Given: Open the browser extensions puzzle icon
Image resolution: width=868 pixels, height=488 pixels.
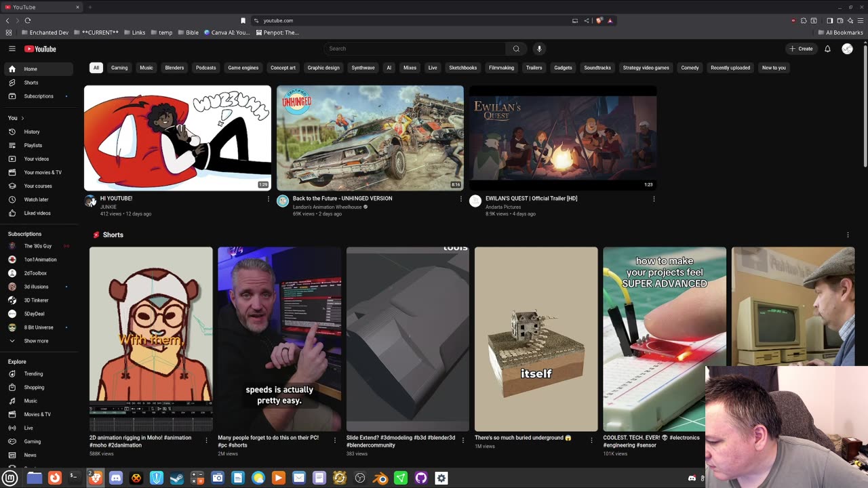Looking at the screenshot, I should pyautogui.click(x=804, y=20).
